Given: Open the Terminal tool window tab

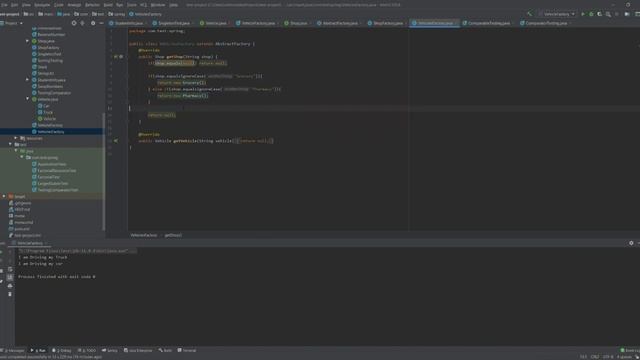Looking at the screenshot, I should (x=187, y=350).
